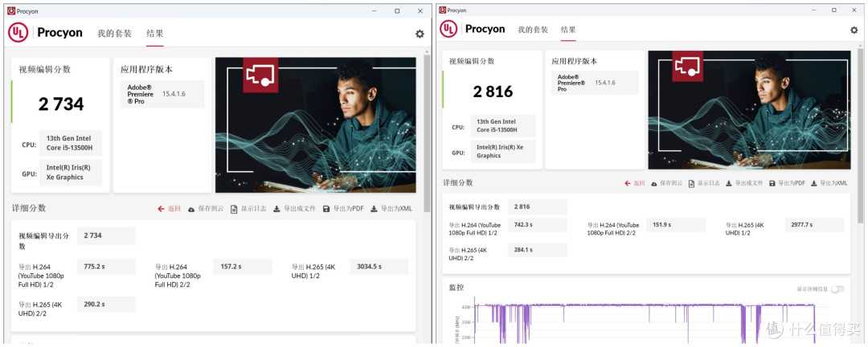
Task: Click 导出为PDF in right window
Action: [x=787, y=183]
